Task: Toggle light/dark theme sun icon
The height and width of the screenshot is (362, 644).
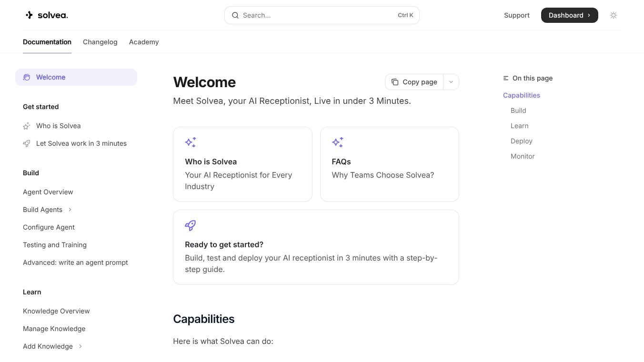Action: pyautogui.click(x=614, y=15)
